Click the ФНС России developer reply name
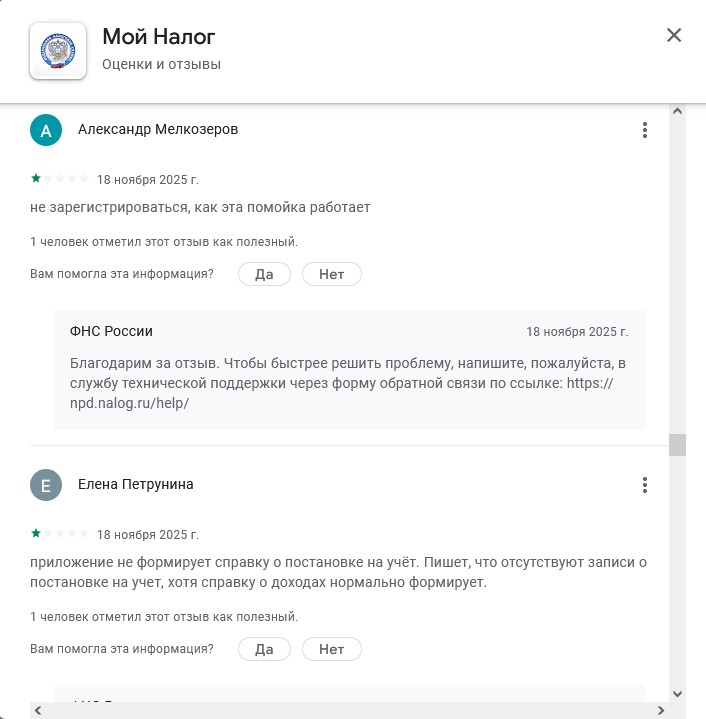 click(111, 331)
